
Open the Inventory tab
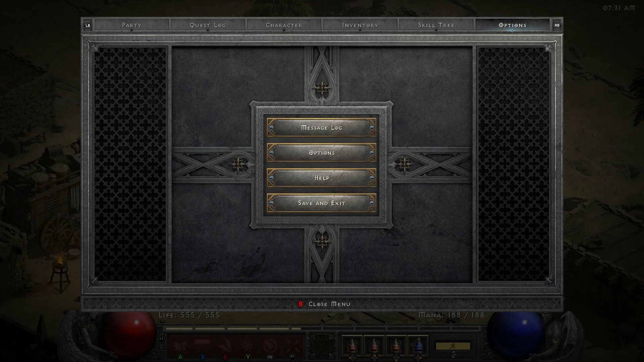point(360,25)
